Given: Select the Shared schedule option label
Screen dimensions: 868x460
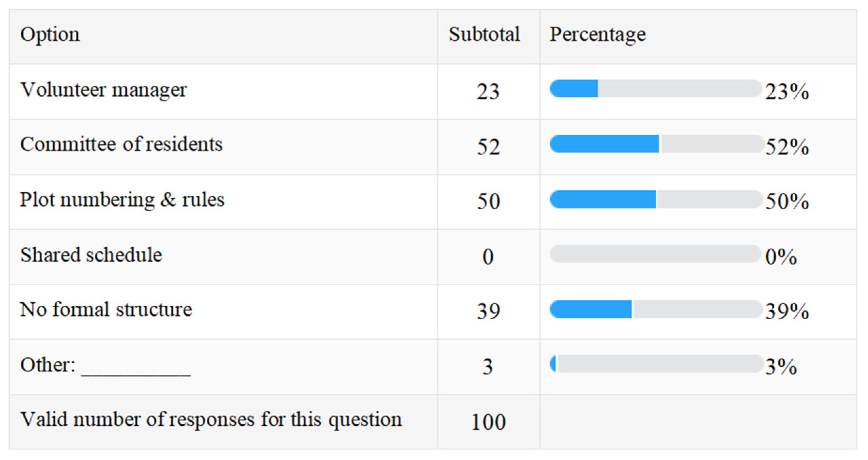Looking at the screenshot, I should click(91, 255).
